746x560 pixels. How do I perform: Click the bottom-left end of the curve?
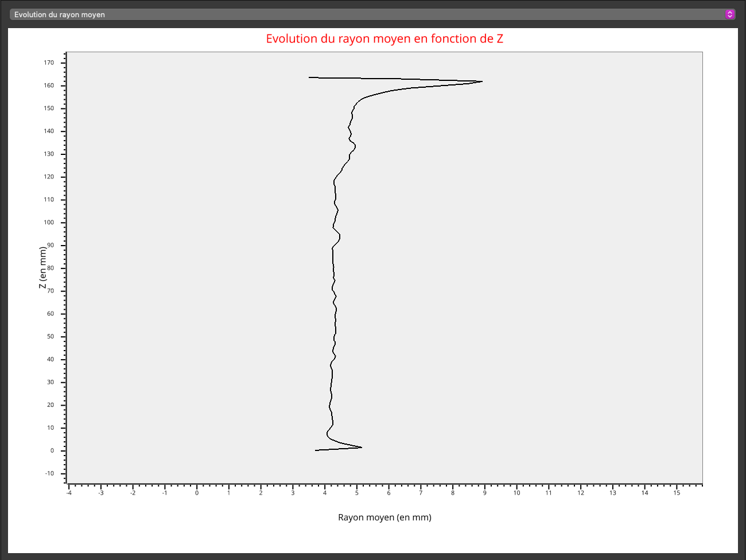coord(317,450)
